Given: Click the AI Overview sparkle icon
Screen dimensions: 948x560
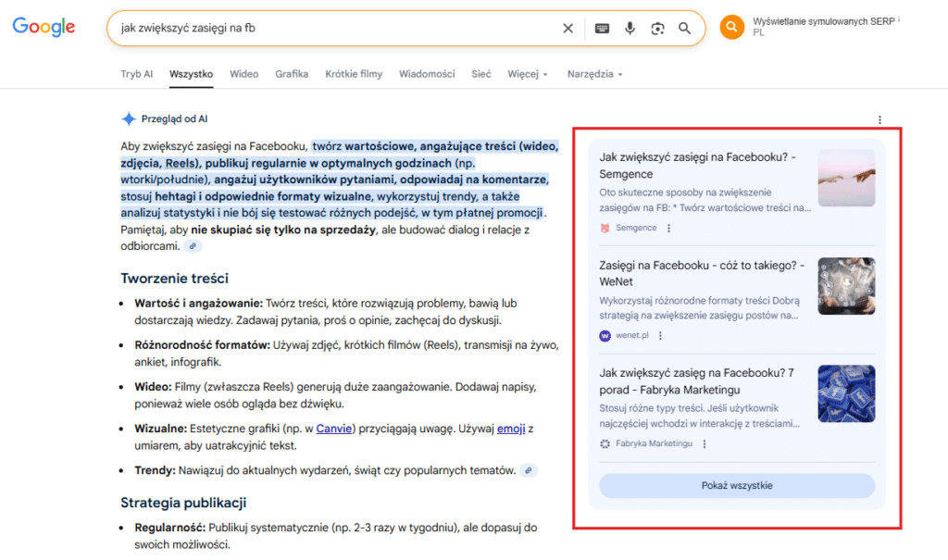Looking at the screenshot, I should pos(126,118).
